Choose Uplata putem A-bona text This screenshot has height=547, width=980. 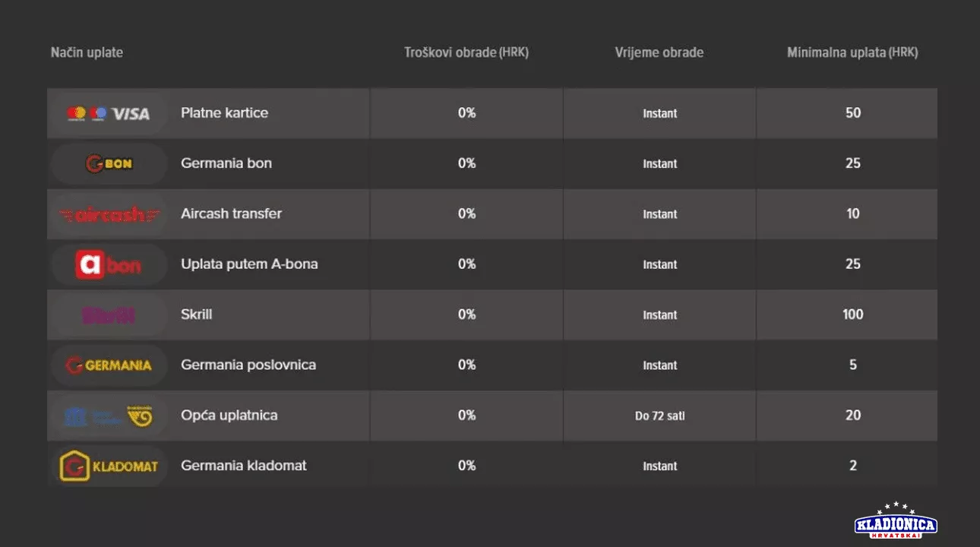(249, 264)
